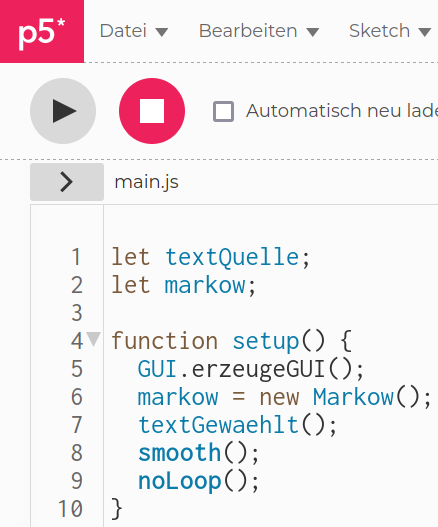Screen dimensions: 438x527
Task: Click line number 3 in the gutter
Action: point(77,313)
